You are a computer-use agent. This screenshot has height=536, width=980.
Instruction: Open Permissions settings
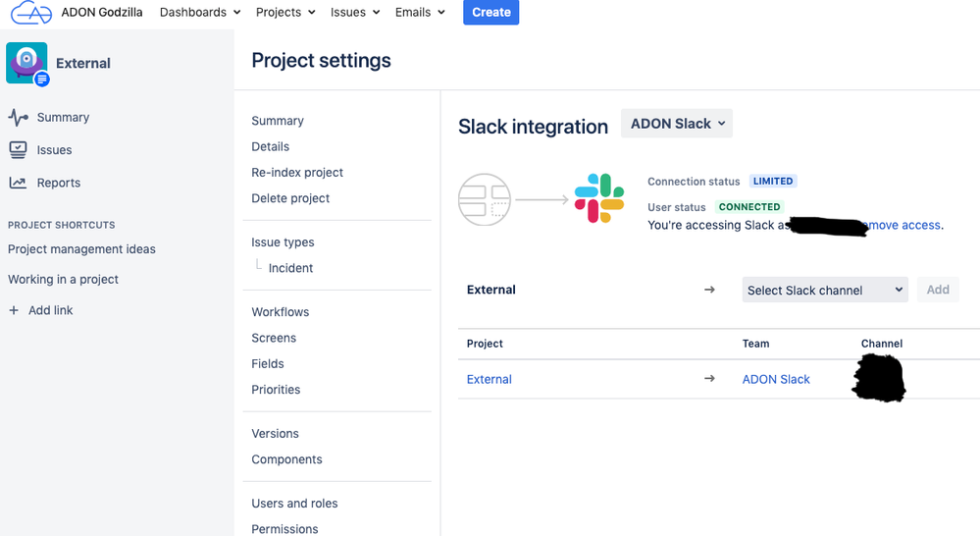pyautogui.click(x=284, y=528)
